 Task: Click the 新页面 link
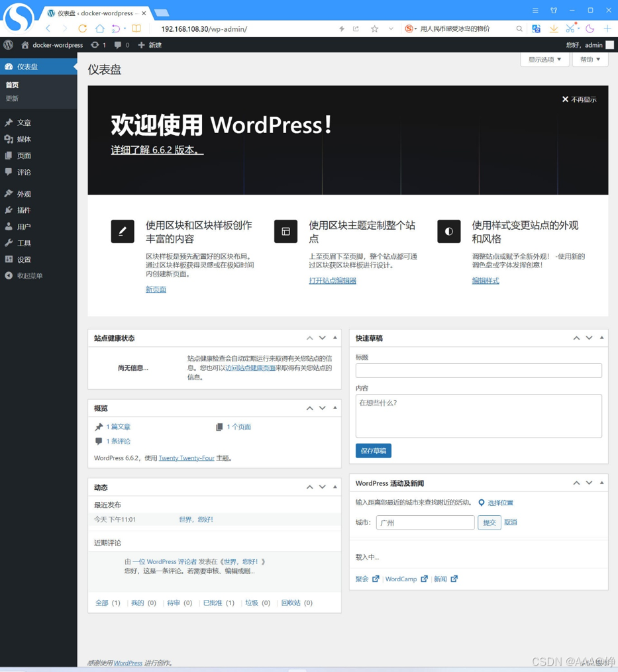(156, 289)
